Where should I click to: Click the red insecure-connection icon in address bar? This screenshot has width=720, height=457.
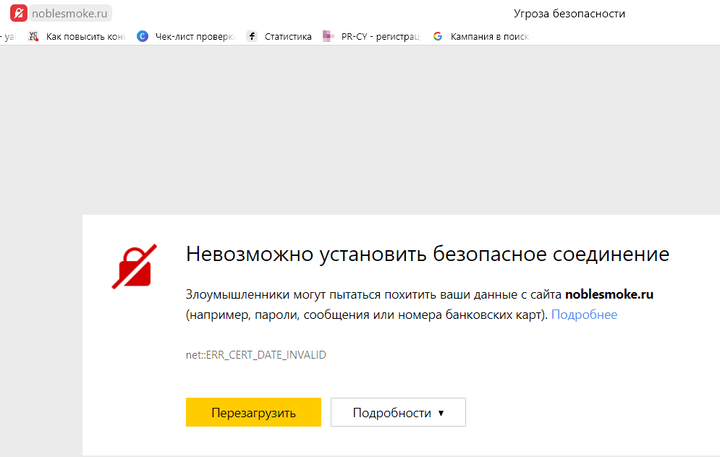[x=19, y=13]
